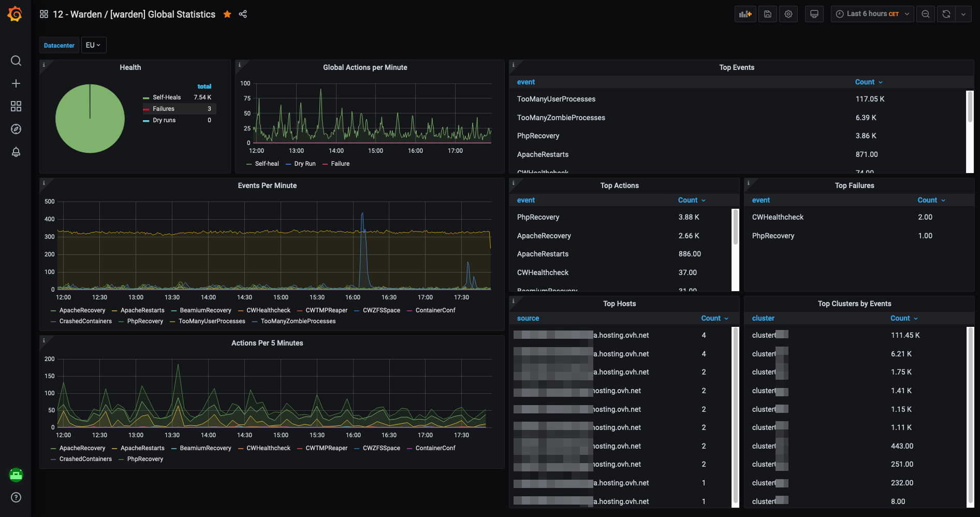The width and height of the screenshot is (980, 517).
Task: Open dashboard settings gear
Action: (x=788, y=13)
